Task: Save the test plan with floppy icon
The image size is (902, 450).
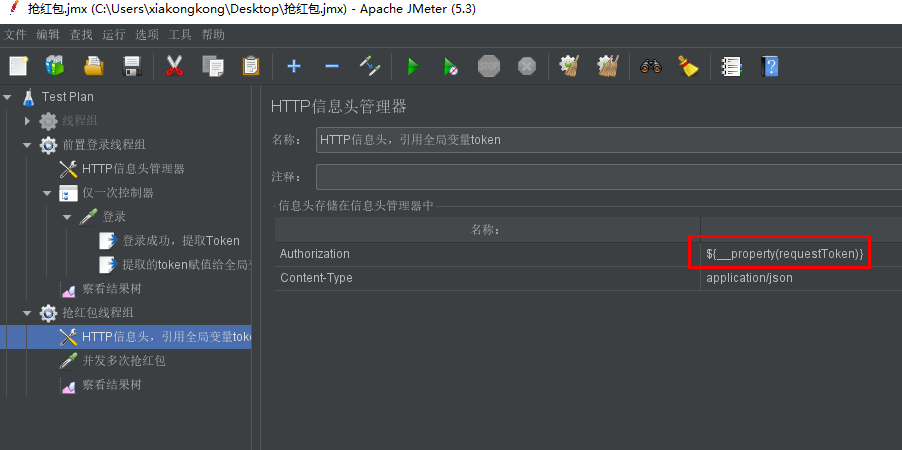Action: click(132, 66)
